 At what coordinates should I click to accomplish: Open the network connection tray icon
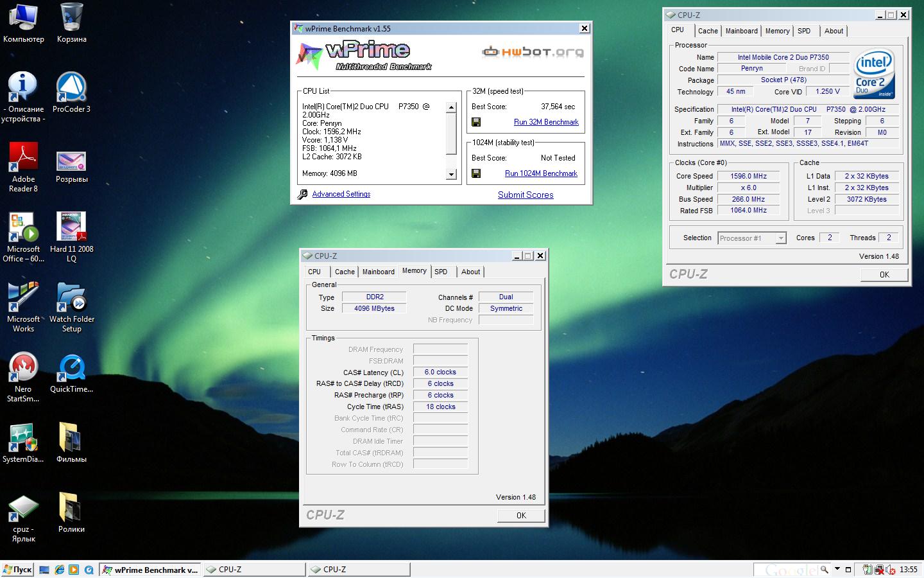[x=880, y=570]
